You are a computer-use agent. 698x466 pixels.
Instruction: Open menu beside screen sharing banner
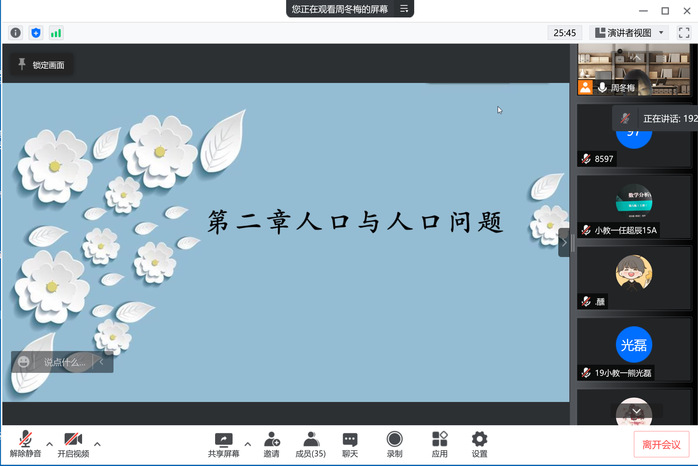click(x=404, y=9)
